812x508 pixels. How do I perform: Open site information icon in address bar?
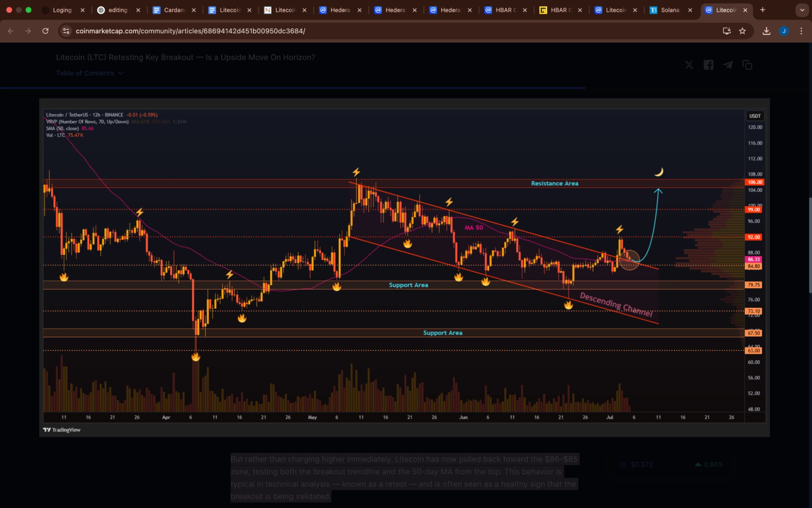pyautogui.click(x=67, y=31)
